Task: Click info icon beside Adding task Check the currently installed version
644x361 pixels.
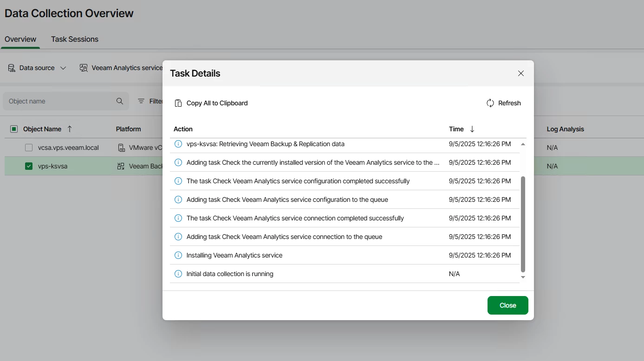Action: click(178, 162)
